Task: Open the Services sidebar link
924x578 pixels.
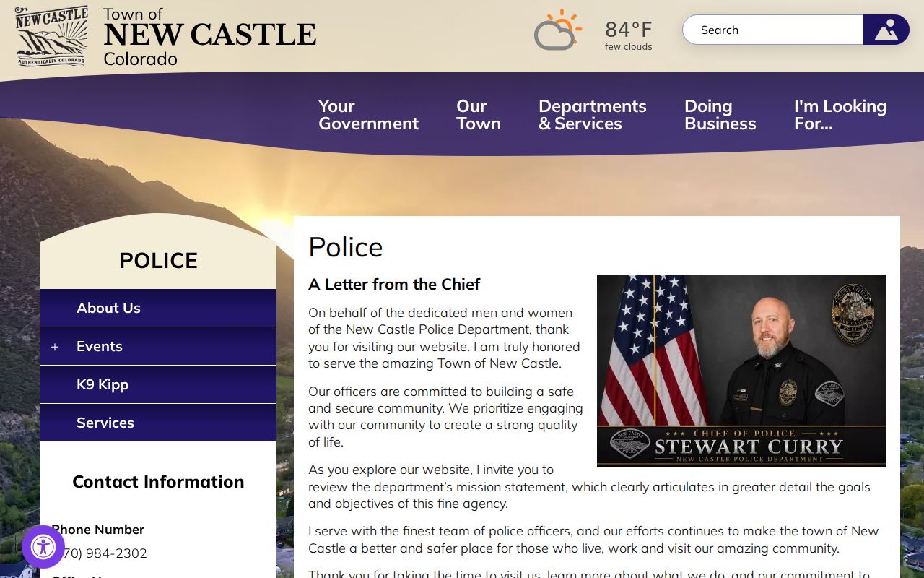Action: pos(158,423)
